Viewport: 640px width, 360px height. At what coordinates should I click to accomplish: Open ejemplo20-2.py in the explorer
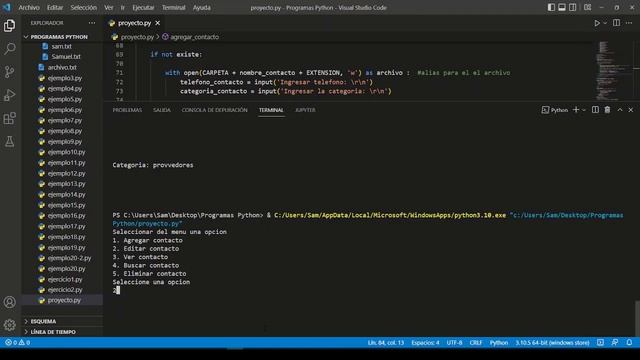[69, 258]
